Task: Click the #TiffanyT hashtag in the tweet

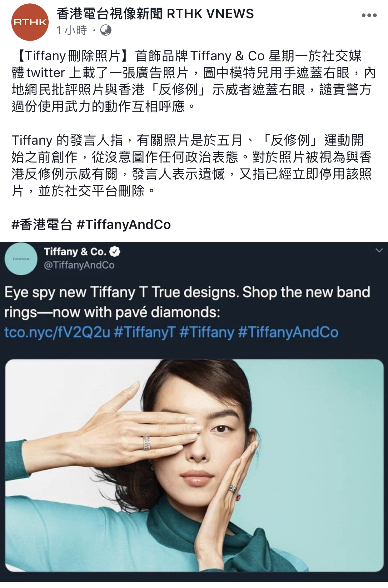Action: tap(145, 332)
